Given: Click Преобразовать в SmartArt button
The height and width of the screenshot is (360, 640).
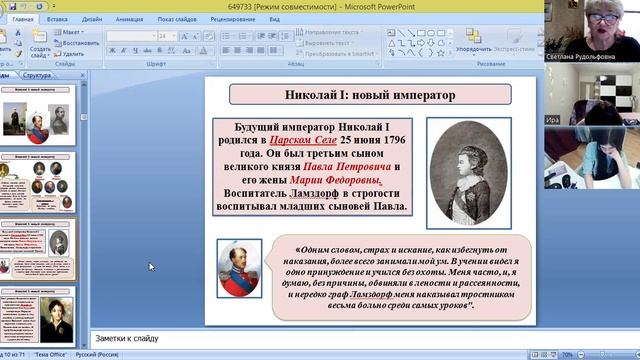Looking at the screenshot, I should click(336, 53).
